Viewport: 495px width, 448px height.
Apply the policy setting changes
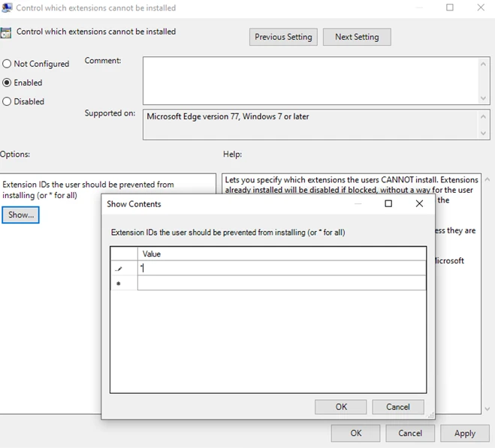tap(465, 433)
